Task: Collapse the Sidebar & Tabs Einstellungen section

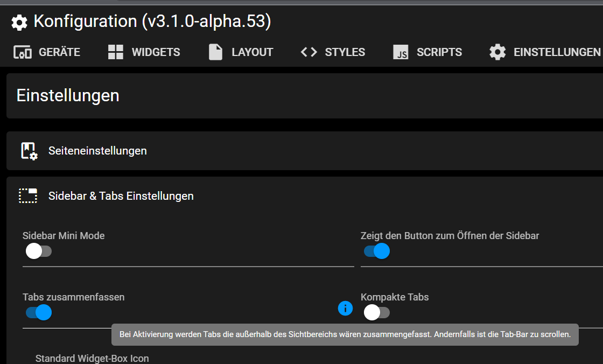Action: [x=121, y=196]
